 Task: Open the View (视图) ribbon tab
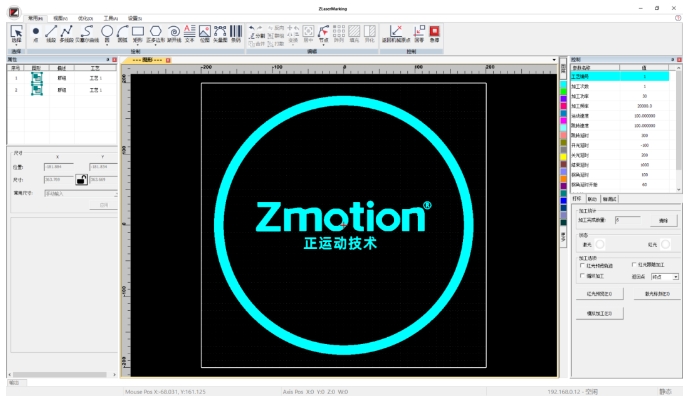click(x=60, y=19)
